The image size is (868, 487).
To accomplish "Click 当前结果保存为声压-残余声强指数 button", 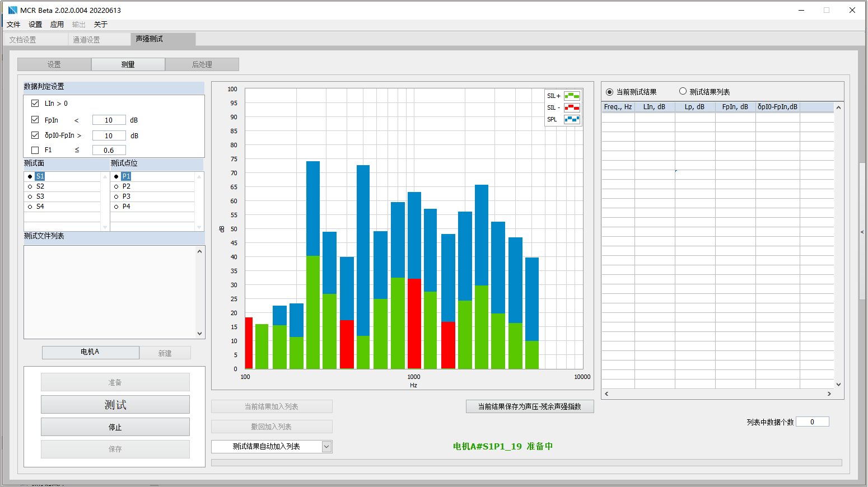I will tap(529, 406).
